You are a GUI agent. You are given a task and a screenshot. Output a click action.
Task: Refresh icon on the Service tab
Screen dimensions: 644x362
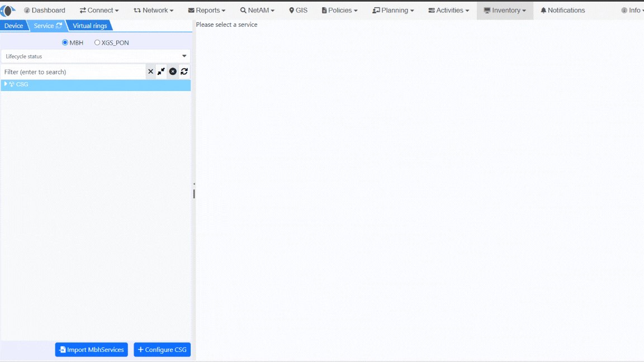pyautogui.click(x=59, y=26)
